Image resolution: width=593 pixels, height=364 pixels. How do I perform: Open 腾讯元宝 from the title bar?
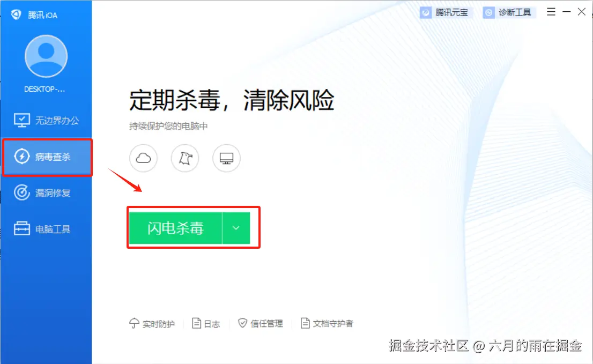tap(444, 12)
